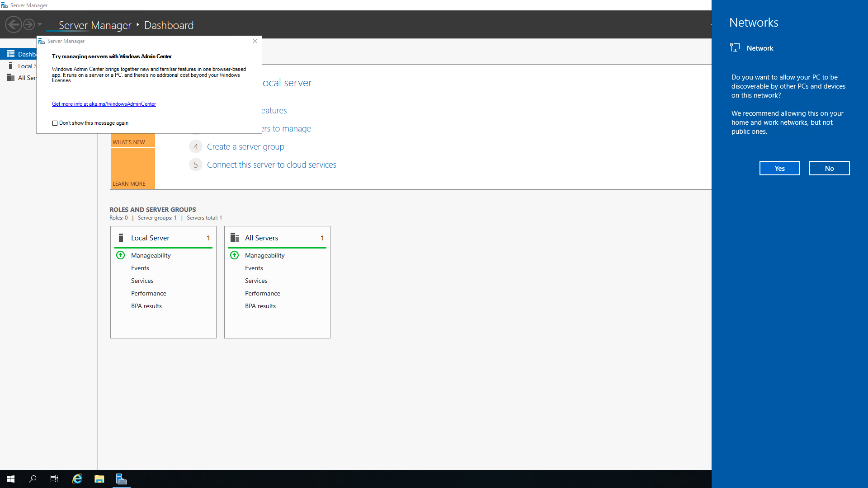868x488 pixels.
Task: Open Events in Local Server tile
Action: [140, 268]
